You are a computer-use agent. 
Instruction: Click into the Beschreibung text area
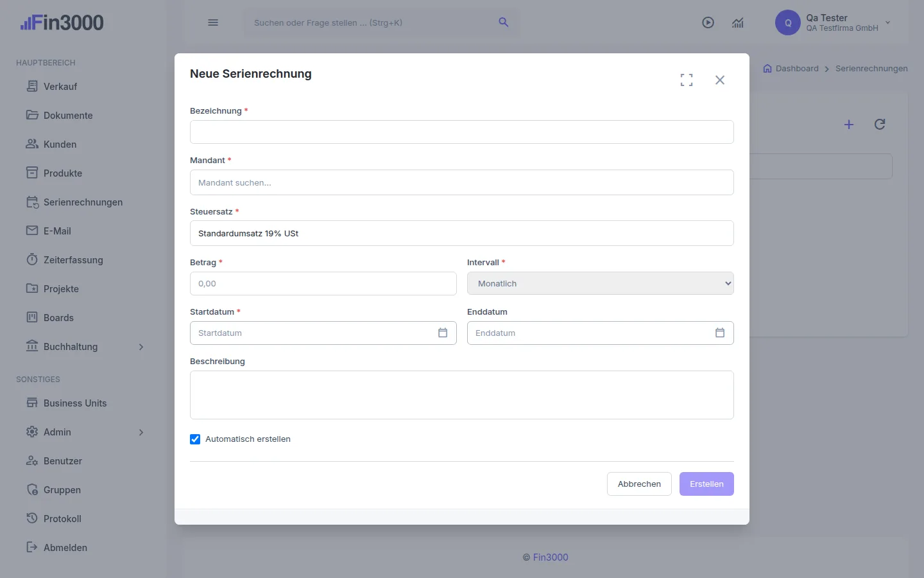(x=462, y=395)
